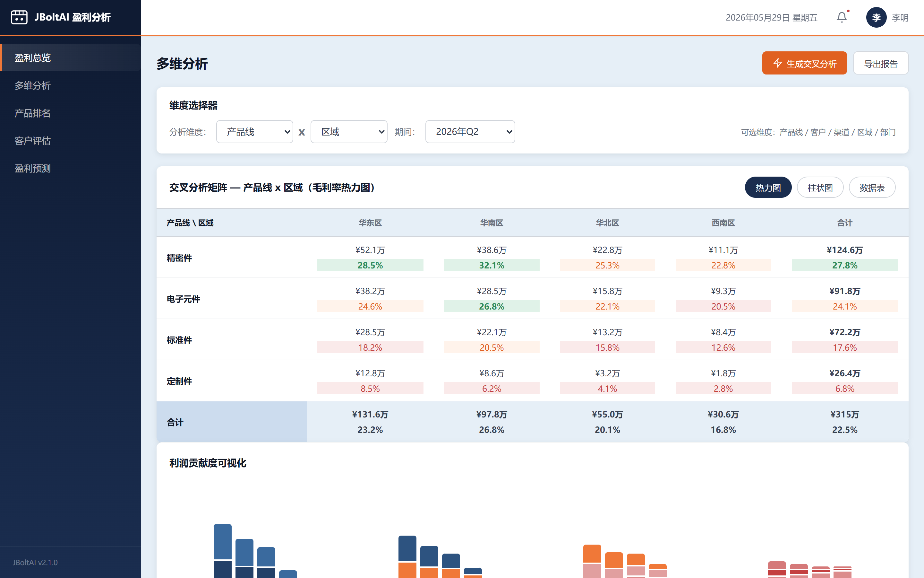Image resolution: width=924 pixels, height=578 pixels.
Task: Select the 电子元件 row label
Action: [x=183, y=299]
